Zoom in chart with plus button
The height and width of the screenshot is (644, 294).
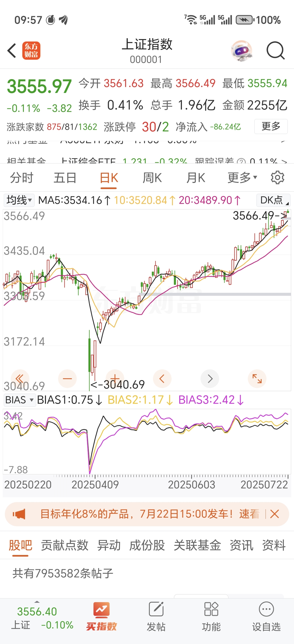(x=115, y=379)
